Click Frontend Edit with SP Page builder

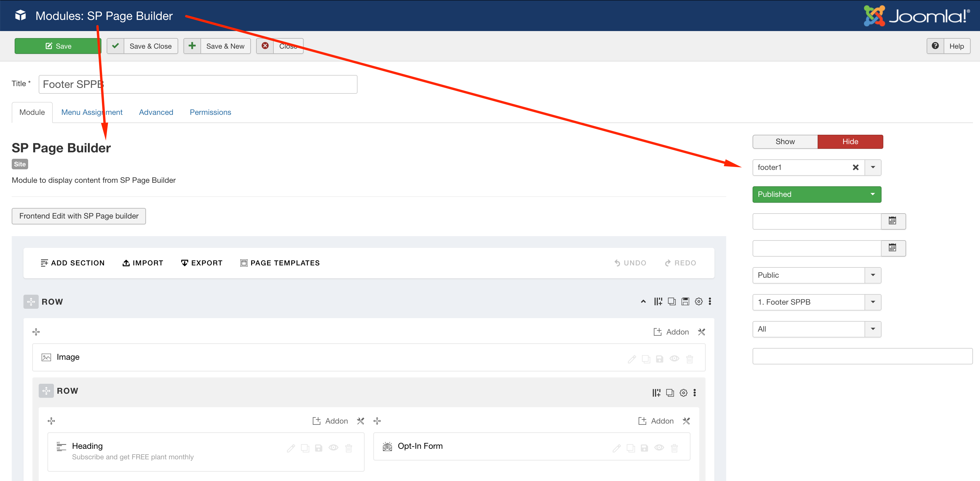(79, 216)
